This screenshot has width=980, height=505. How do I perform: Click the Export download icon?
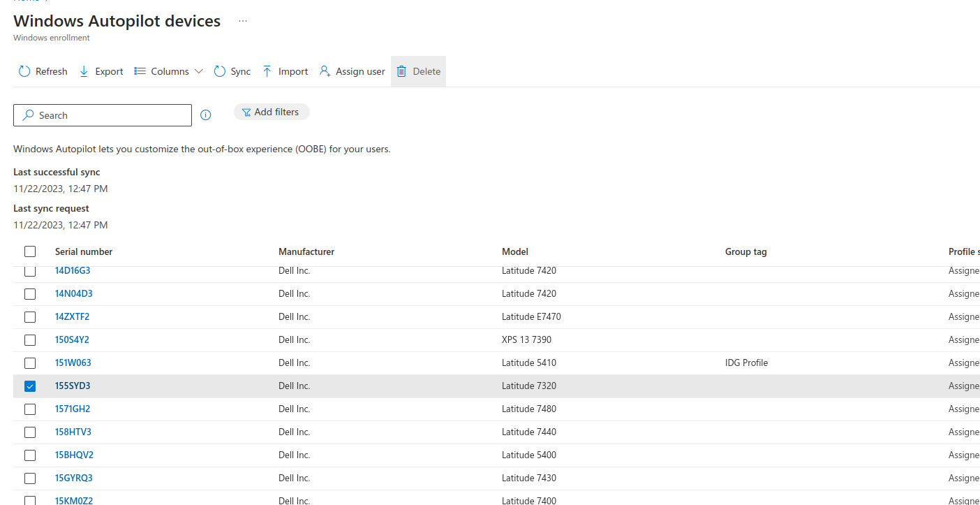point(84,71)
